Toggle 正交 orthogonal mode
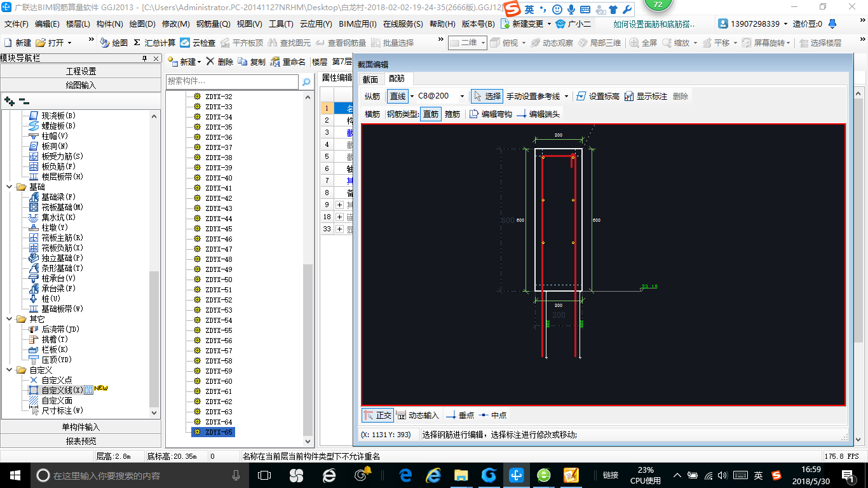Image resolution: width=868 pixels, height=488 pixels. 377,415
